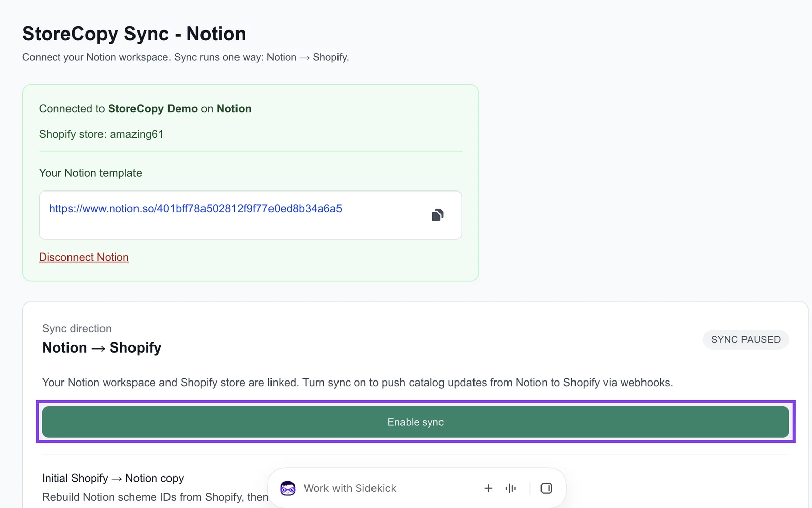Click the Rebuild Notion scheme IDs text
Screen dimensions: 812x508
pyautogui.click(x=155, y=497)
